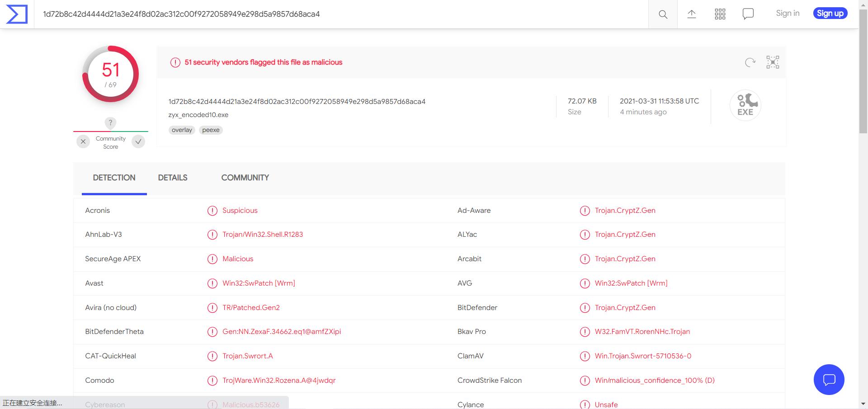
Task: Click the VirusTotal logo icon
Action: 17,14
